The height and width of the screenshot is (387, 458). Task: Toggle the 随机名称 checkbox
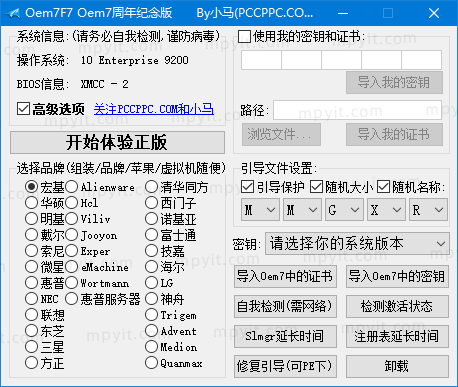point(383,187)
